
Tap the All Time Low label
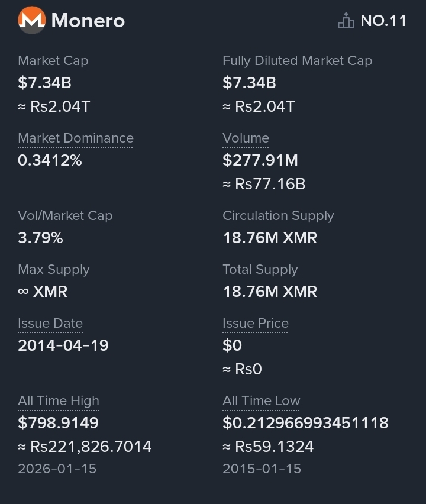(262, 401)
